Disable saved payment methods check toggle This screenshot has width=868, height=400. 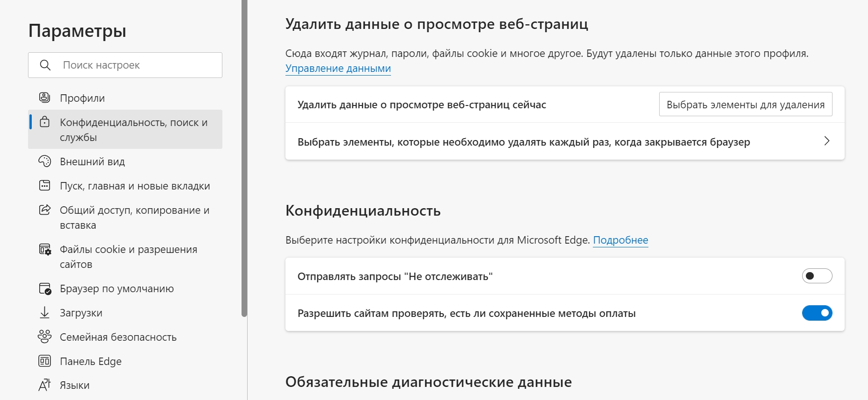pos(817,313)
